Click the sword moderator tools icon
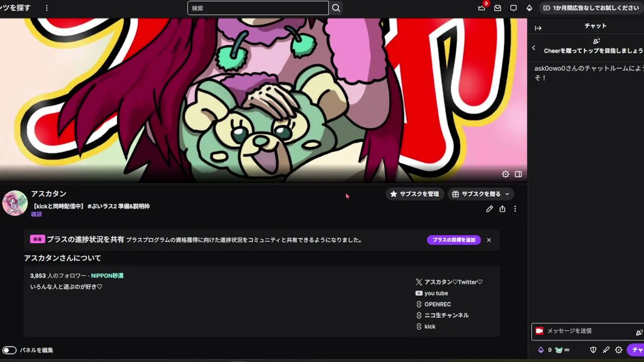644x362 pixels. (606, 350)
